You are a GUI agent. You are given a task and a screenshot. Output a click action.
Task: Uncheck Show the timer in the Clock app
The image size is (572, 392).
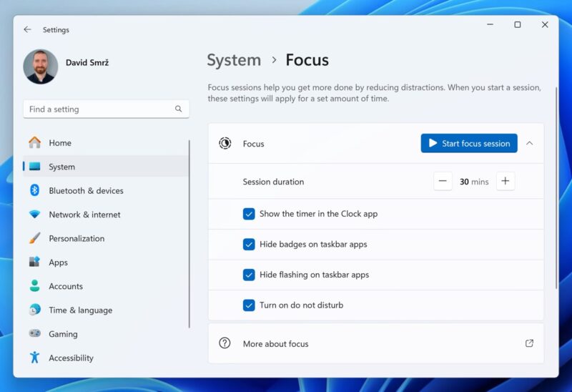point(249,214)
